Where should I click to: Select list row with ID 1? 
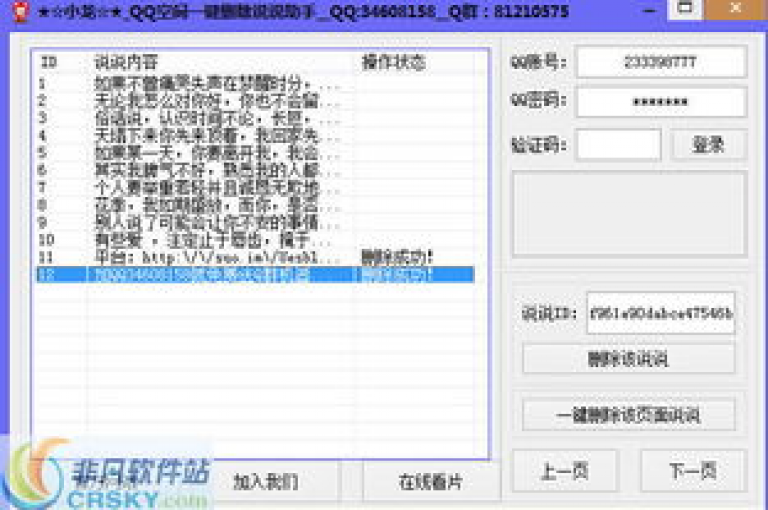coord(256,84)
